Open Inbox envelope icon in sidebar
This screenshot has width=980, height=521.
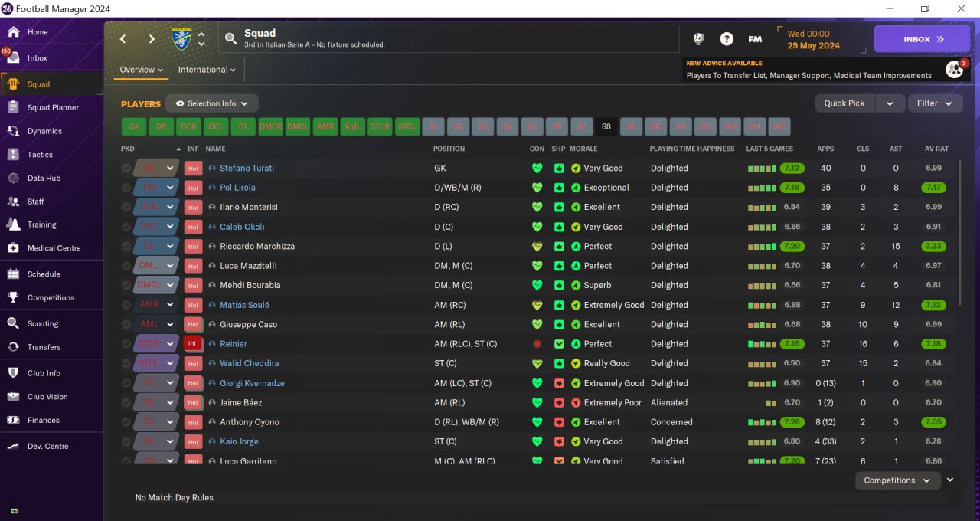[x=13, y=58]
